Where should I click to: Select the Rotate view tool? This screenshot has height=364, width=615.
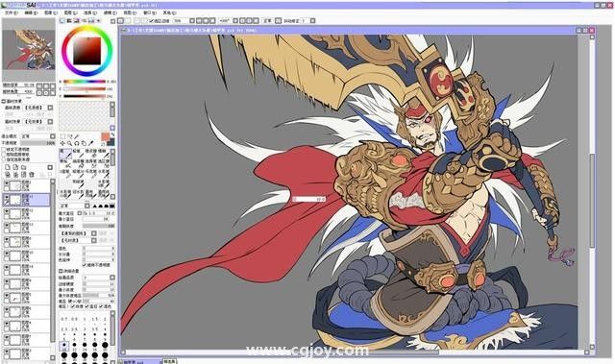(77, 143)
